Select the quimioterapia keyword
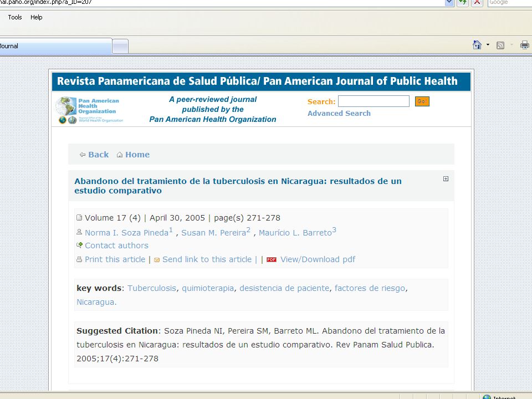The height and width of the screenshot is (399, 532). (208, 288)
